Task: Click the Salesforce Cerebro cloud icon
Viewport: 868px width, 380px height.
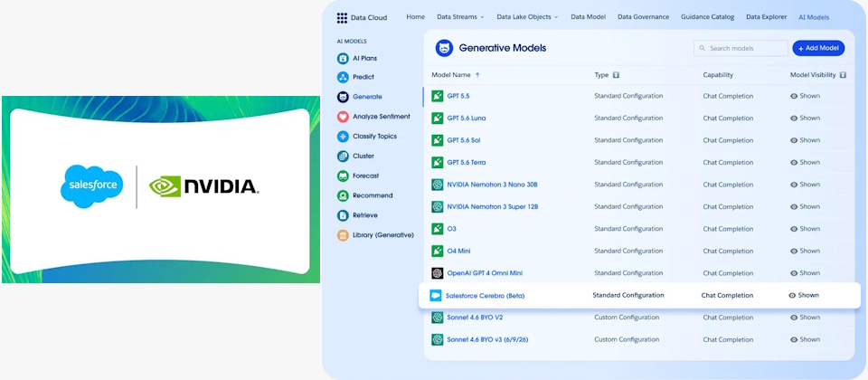Action: tap(436, 296)
